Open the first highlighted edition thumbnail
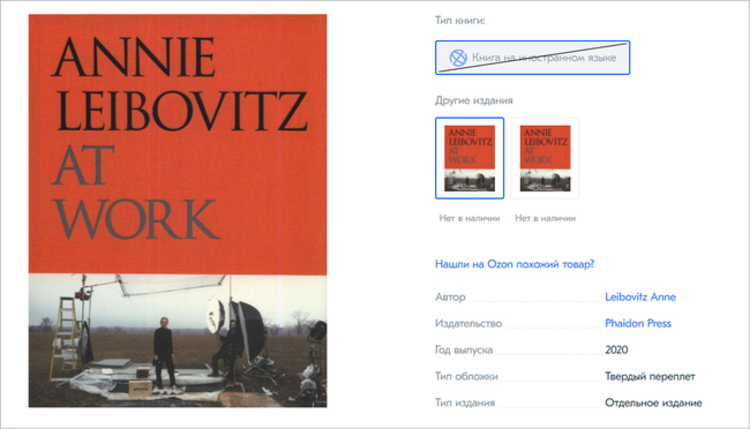Image resolution: width=750 pixels, height=429 pixels. click(469, 158)
